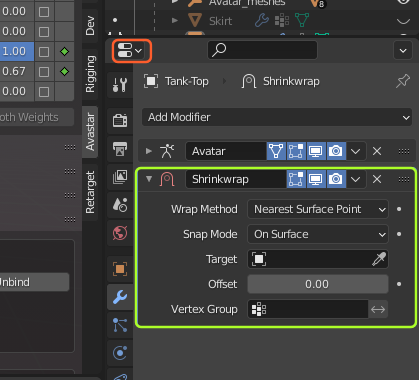This screenshot has width=419, height=380.
Task: Expand the Skirt item in outliner
Action: coord(174,21)
